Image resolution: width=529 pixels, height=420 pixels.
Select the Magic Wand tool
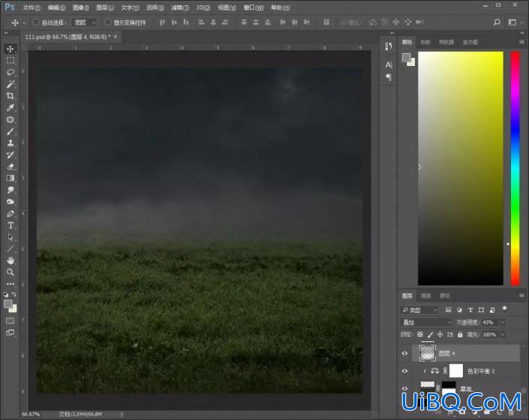pyautogui.click(x=11, y=84)
